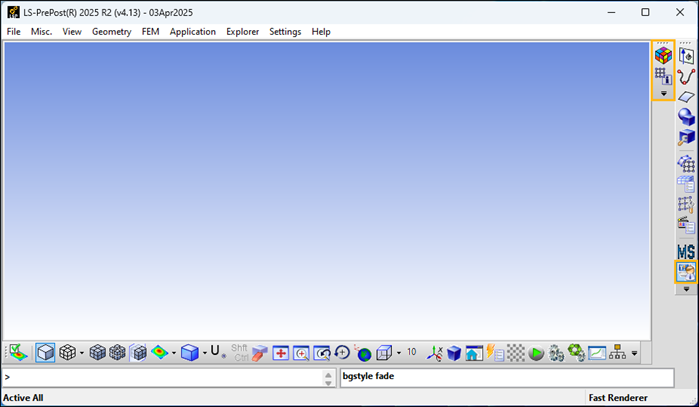This screenshot has height=407, width=699.
Task: Click the gray gears settings icon
Action: 556,353
